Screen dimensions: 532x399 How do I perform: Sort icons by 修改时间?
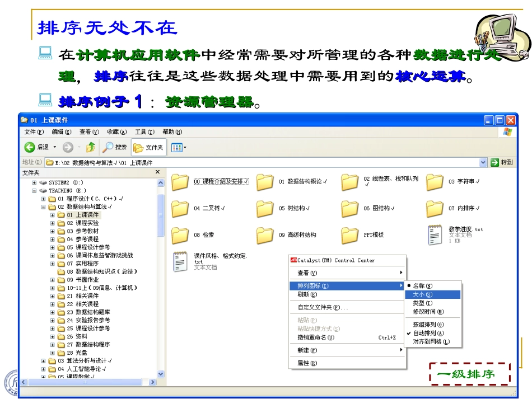tap(433, 312)
